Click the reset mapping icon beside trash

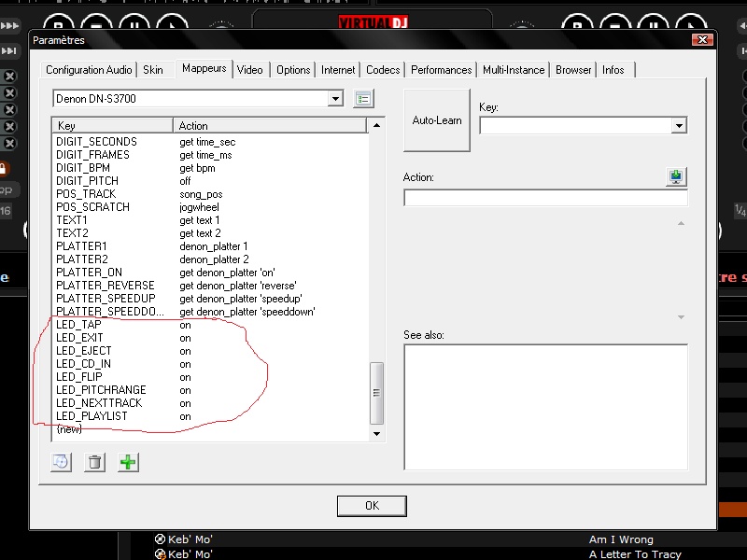coord(61,462)
